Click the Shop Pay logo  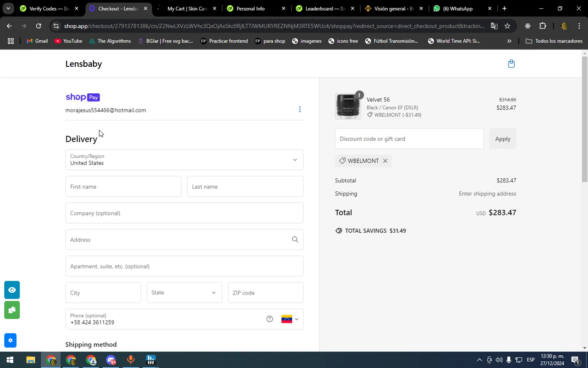[83, 97]
